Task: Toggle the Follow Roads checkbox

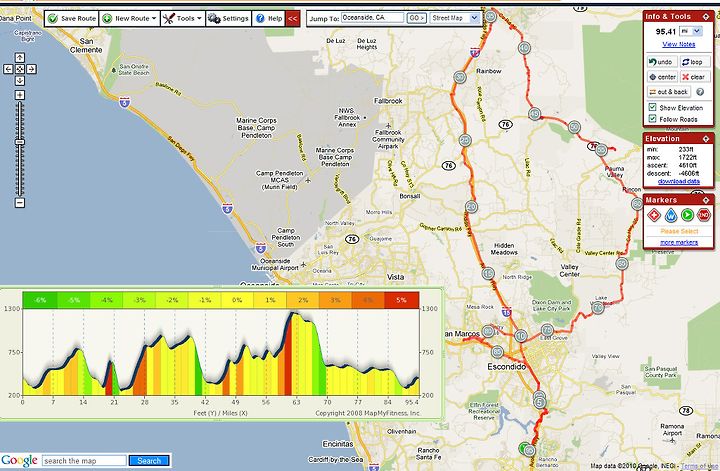Action: 652,119
